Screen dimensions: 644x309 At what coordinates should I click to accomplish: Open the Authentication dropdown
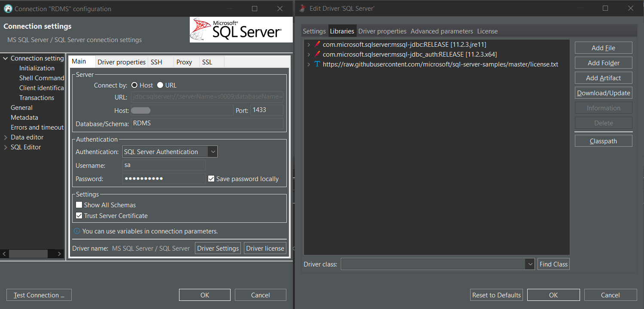coord(213,151)
